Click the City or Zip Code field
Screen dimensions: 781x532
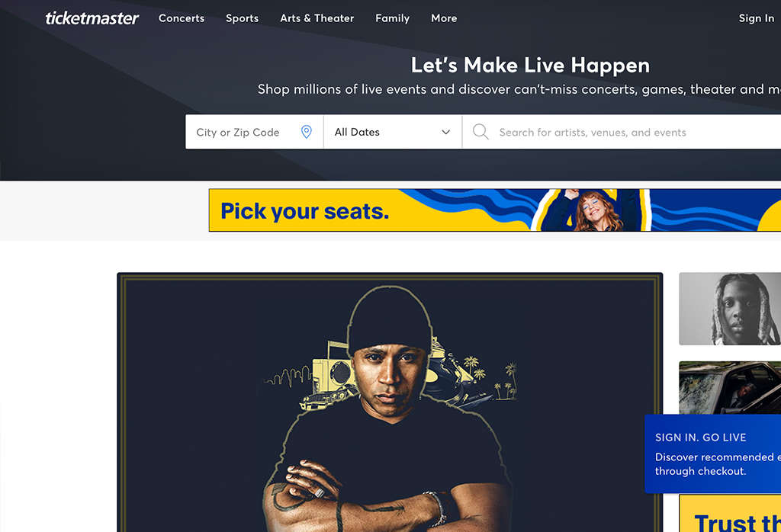pos(254,132)
